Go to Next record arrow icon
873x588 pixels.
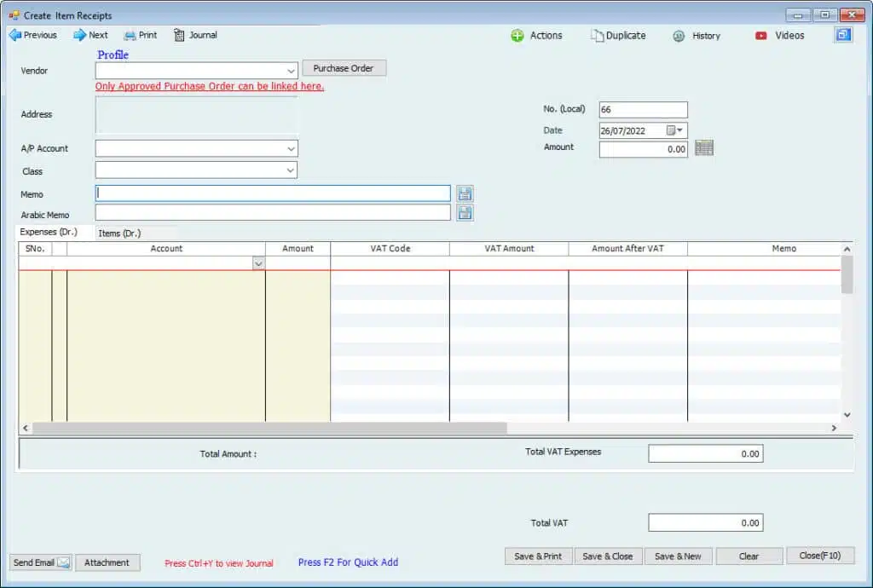coord(79,35)
